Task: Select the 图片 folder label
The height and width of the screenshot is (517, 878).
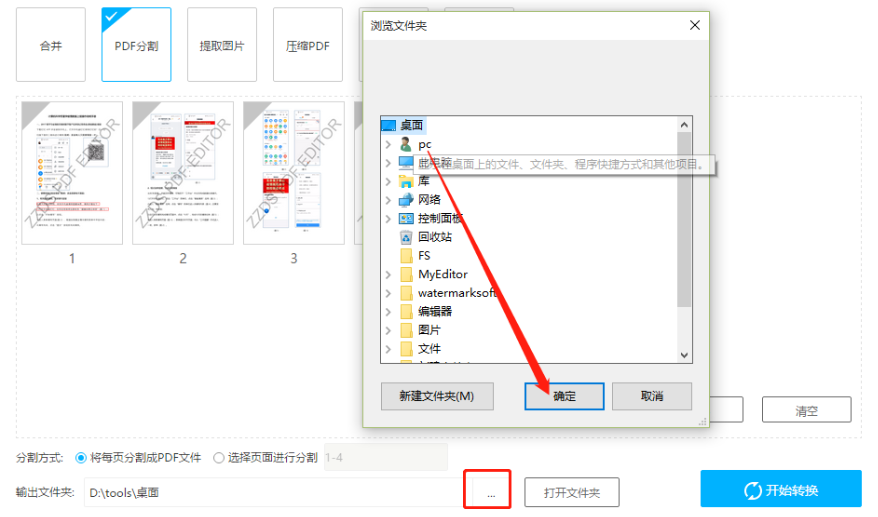Action: 429,330
